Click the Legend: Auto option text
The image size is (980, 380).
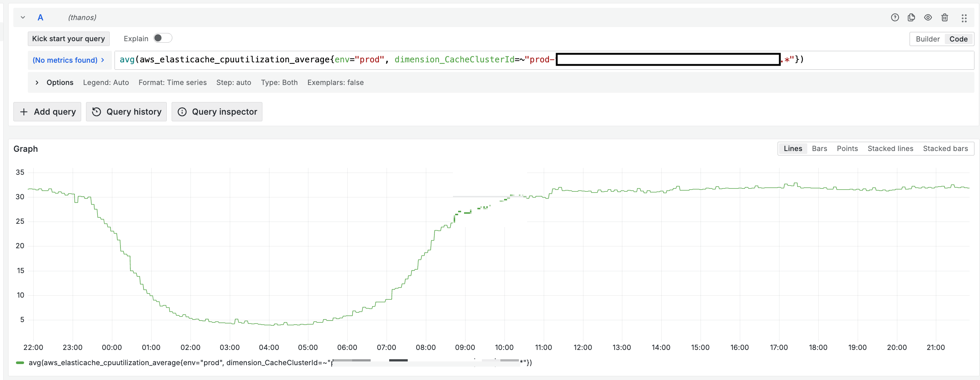point(106,83)
